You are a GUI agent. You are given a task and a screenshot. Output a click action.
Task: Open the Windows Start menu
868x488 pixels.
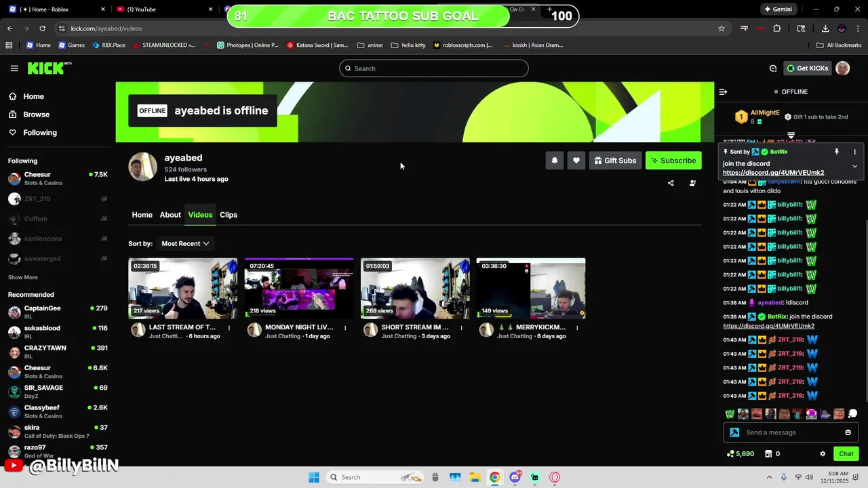tap(314, 477)
